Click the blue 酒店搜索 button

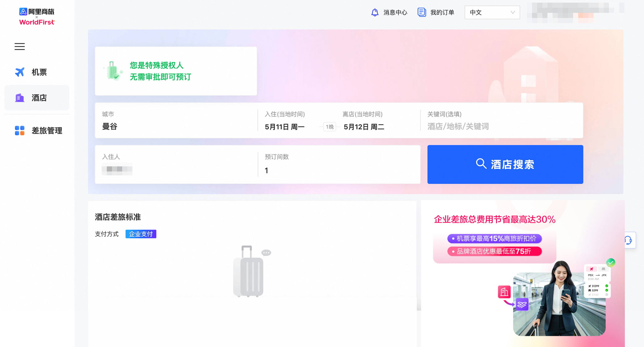click(505, 165)
